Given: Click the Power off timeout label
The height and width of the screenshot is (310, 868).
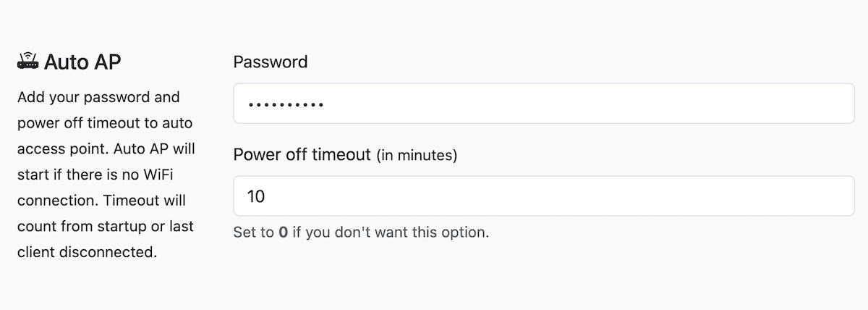Looking at the screenshot, I should coord(302,155).
